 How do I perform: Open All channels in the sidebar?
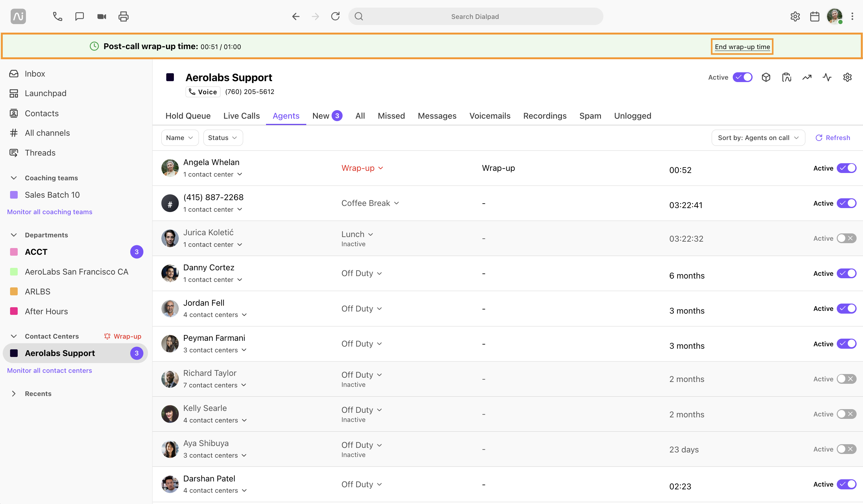coord(47,133)
